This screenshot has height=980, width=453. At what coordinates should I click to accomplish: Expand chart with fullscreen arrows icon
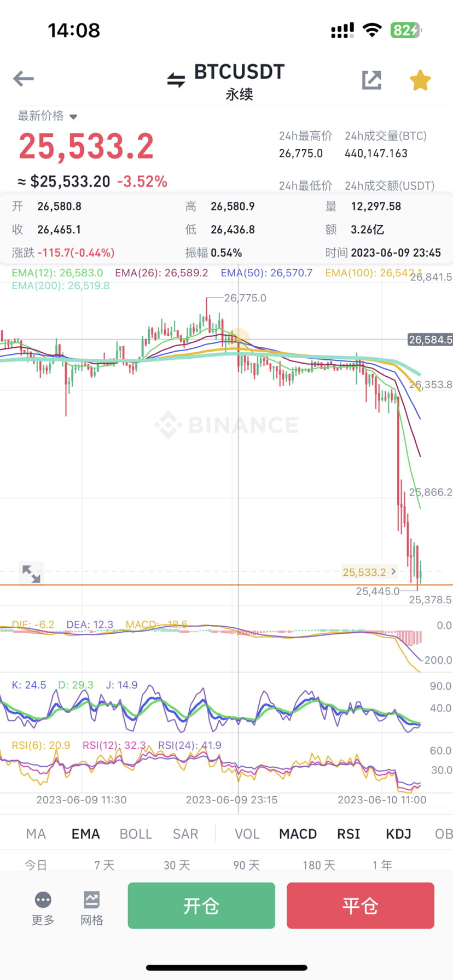click(x=31, y=574)
